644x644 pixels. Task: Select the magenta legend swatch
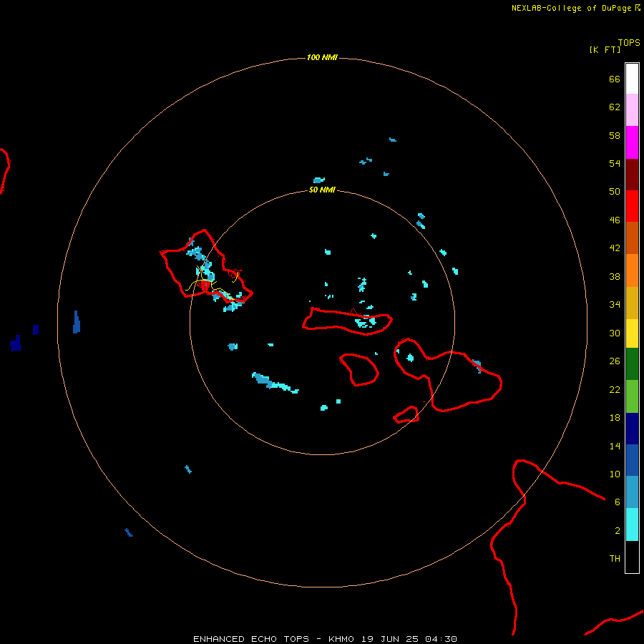632,142
